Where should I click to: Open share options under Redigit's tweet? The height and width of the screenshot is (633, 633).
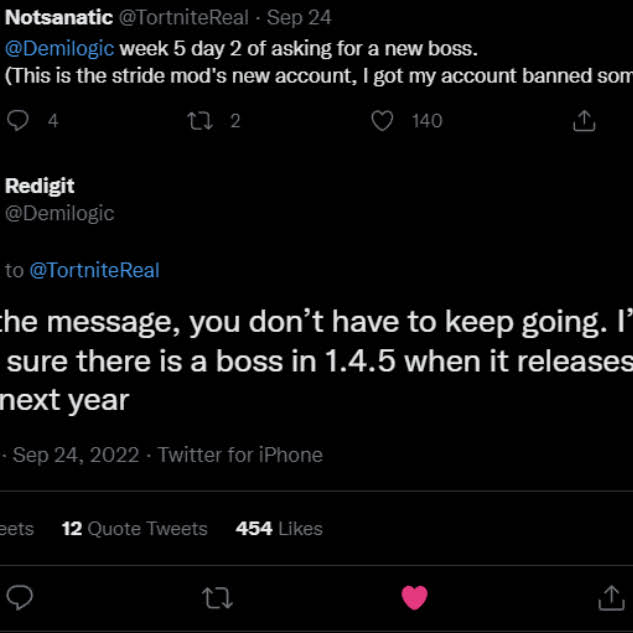tap(610, 598)
